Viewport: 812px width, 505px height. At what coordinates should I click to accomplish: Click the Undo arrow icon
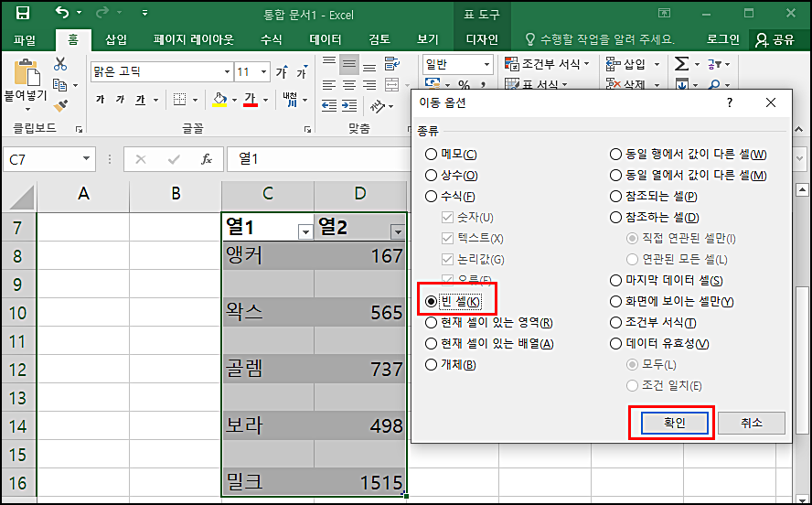(x=61, y=12)
